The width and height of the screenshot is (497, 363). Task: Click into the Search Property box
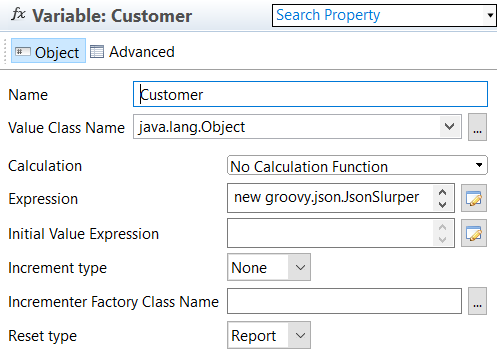coord(378,15)
